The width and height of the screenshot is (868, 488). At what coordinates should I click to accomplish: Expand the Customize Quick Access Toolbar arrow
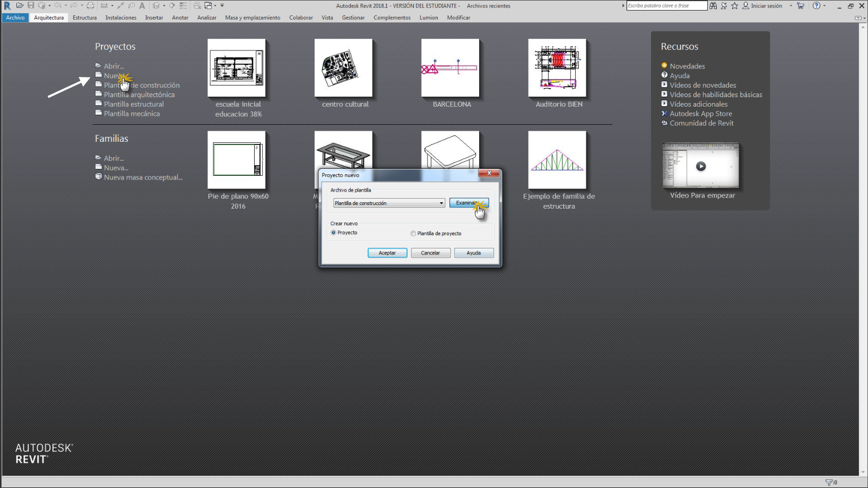pyautogui.click(x=222, y=5)
